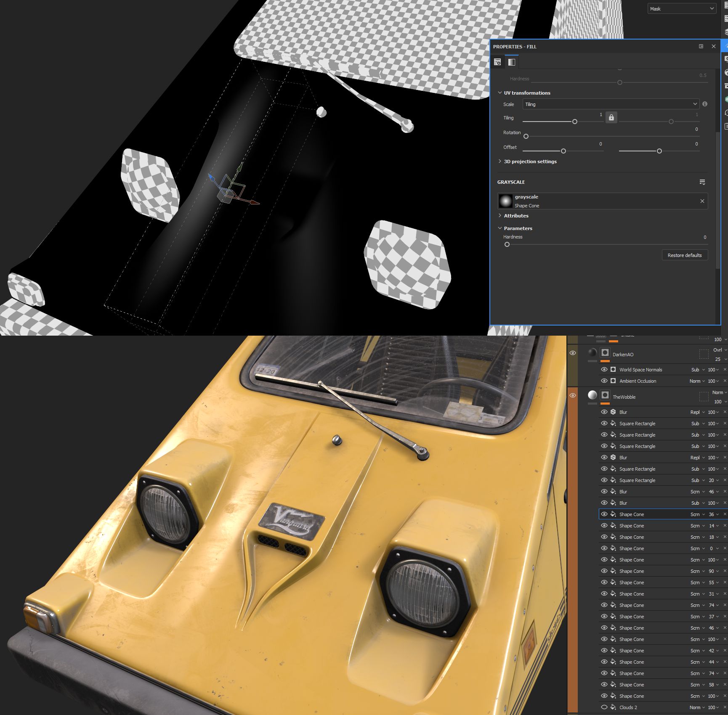Screen dimensions: 728x715
Task: Hide the Ambient Occlusion effect
Action: click(604, 381)
